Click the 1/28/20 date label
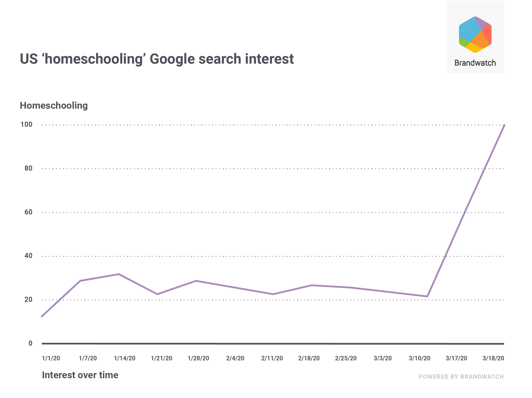The image size is (532, 398). tap(198, 358)
